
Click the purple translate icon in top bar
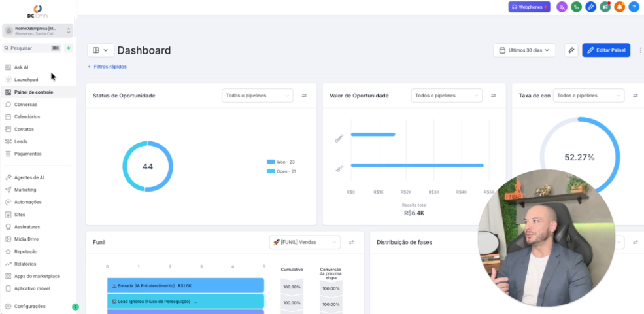[x=562, y=7]
